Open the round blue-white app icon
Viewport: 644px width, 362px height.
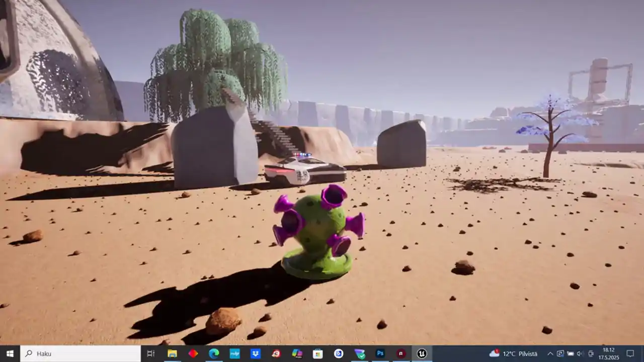(x=339, y=353)
